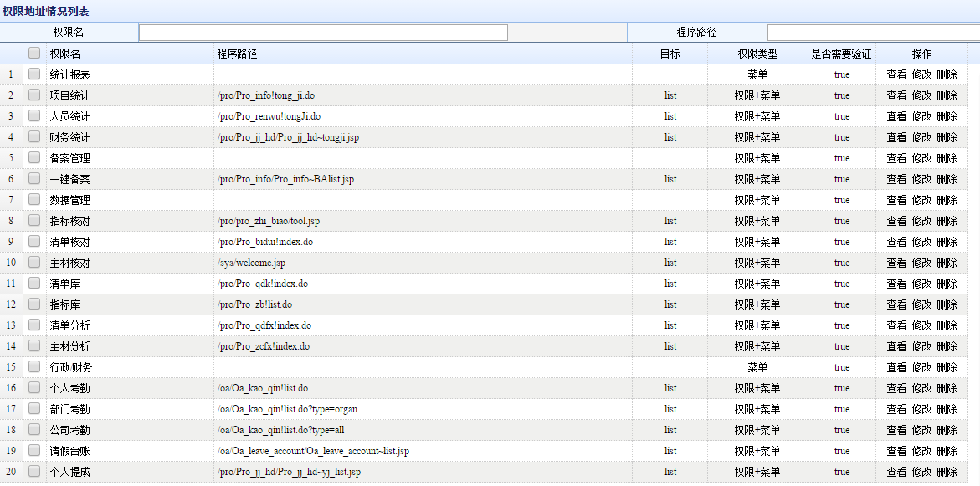The width and height of the screenshot is (980, 486).
Task: Click the 程序路径 column header
Action: [x=237, y=54]
